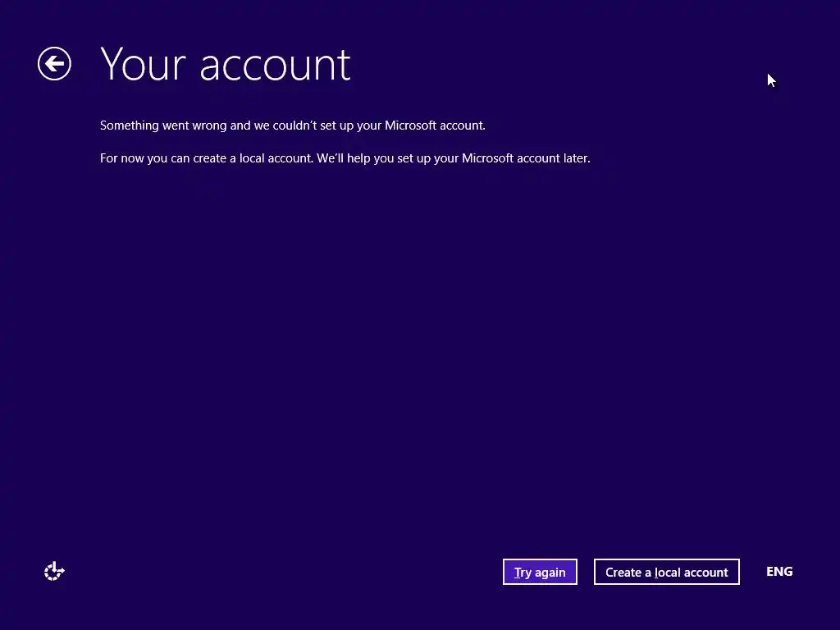840x630 pixels.
Task: Switch input language via ENG indicator
Action: [779, 572]
